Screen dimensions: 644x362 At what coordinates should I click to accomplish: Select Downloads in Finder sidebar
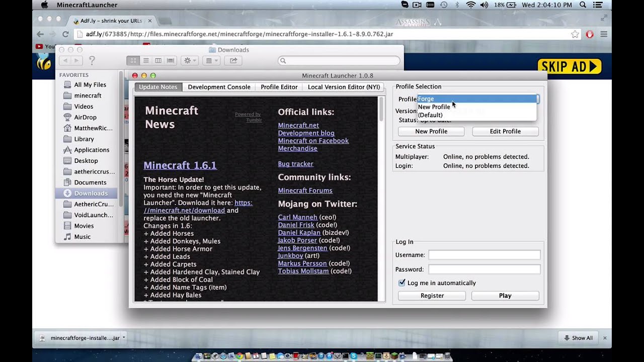click(x=86, y=193)
